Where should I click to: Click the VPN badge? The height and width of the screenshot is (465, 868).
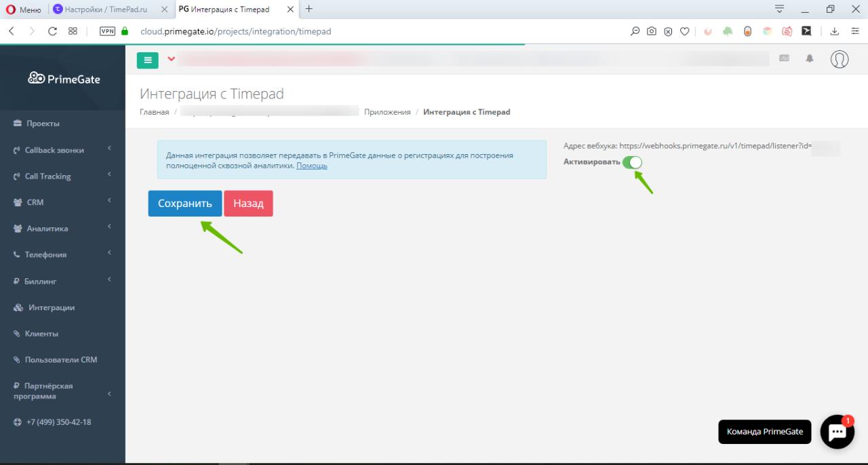107,31
